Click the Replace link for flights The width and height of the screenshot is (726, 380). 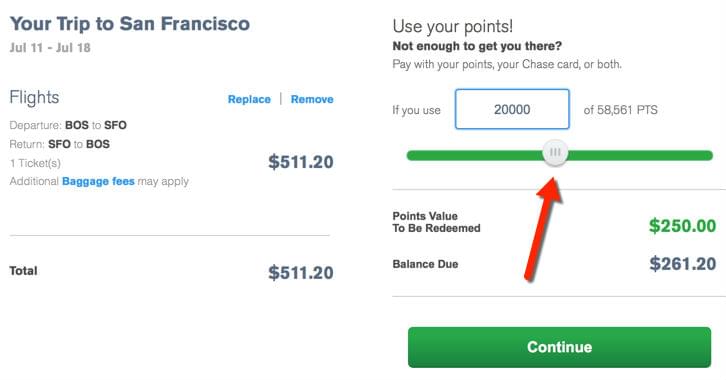pyautogui.click(x=249, y=99)
